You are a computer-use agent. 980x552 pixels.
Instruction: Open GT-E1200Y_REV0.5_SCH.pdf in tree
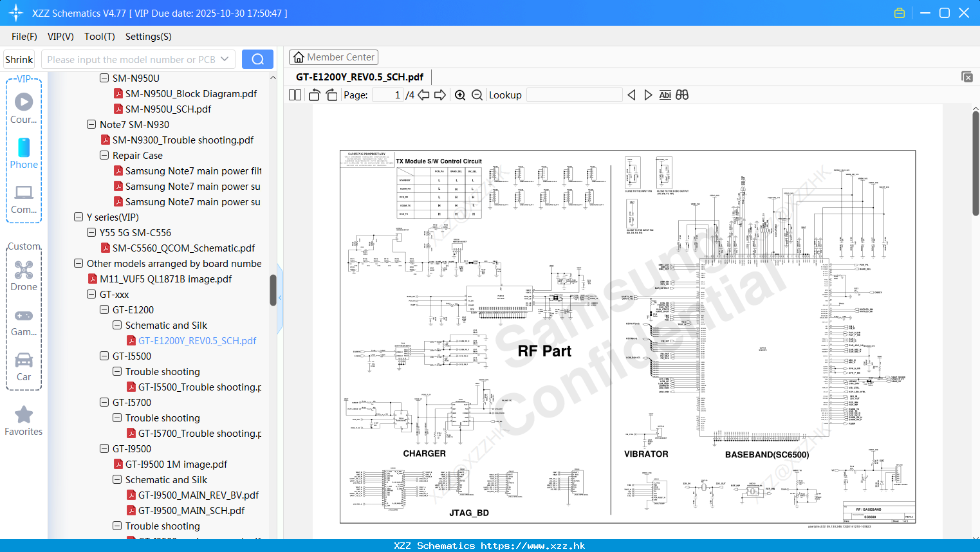tap(197, 340)
